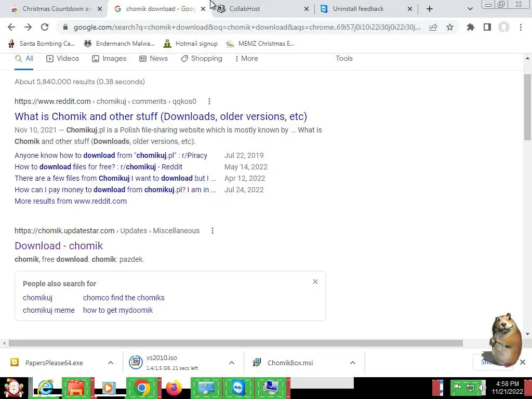Screen dimensions: 532x399
Task: Open Santa Bombing bookmark
Action: pyautogui.click(x=42, y=44)
